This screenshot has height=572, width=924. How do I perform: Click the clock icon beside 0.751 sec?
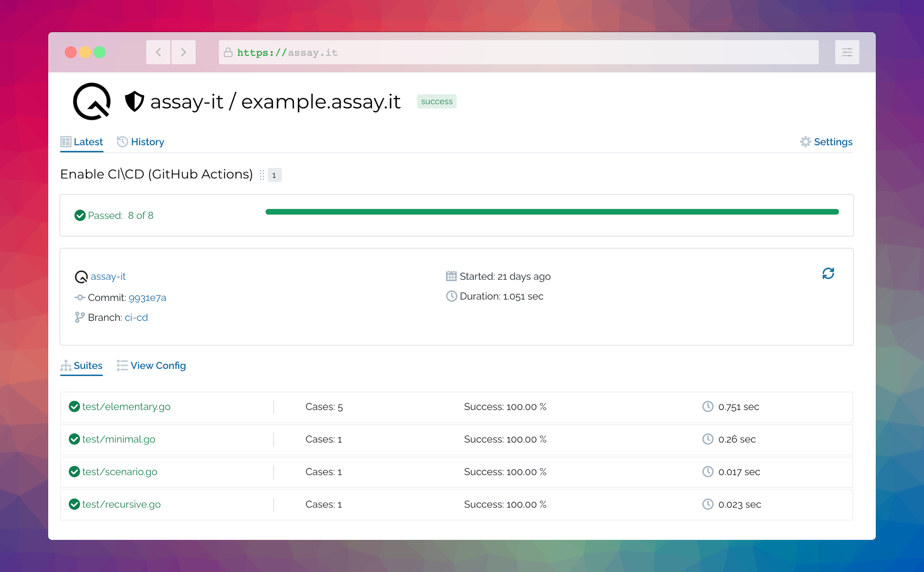(x=708, y=407)
